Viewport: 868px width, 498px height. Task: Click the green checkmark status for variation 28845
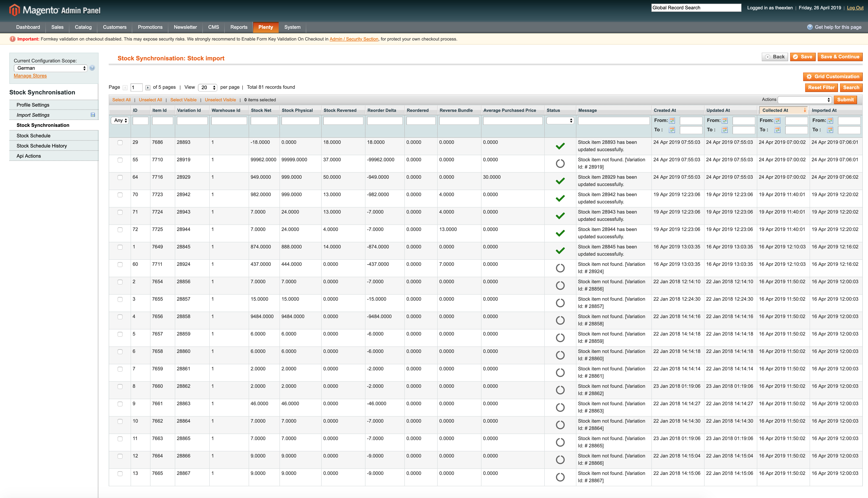click(560, 251)
